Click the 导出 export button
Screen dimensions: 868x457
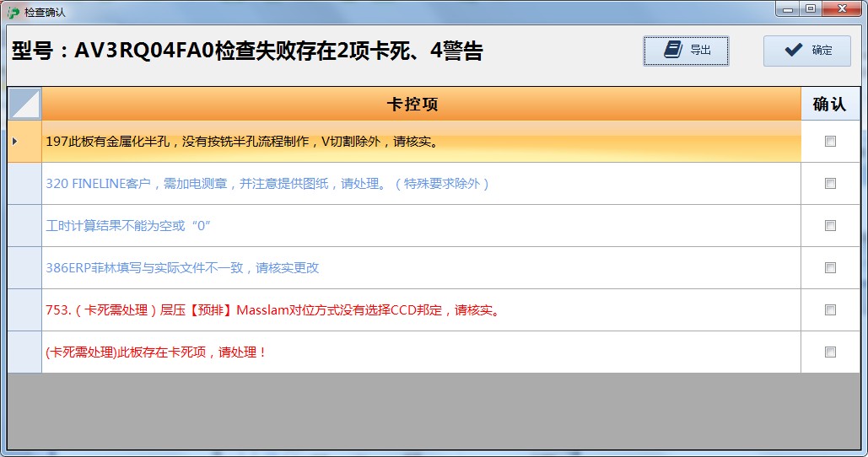tap(686, 51)
